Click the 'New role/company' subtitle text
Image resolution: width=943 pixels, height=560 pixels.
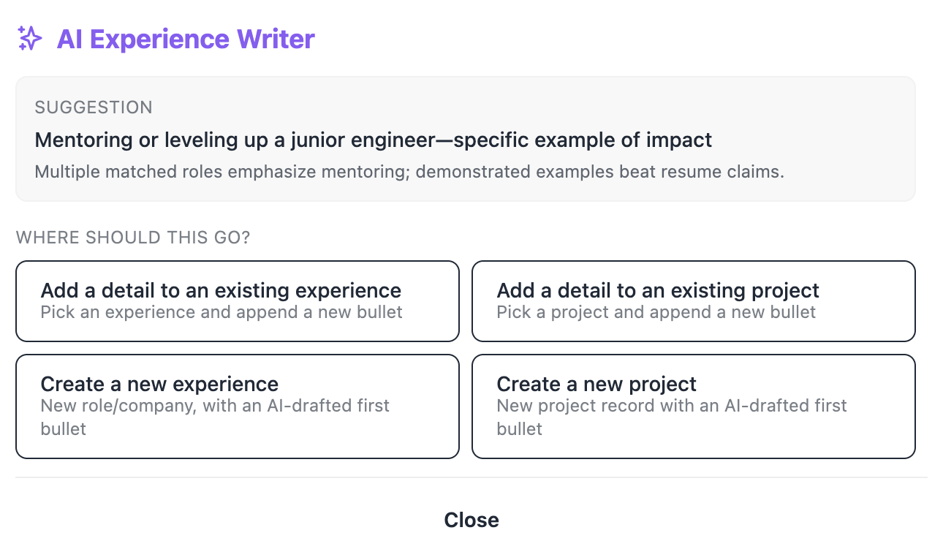point(118,406)
